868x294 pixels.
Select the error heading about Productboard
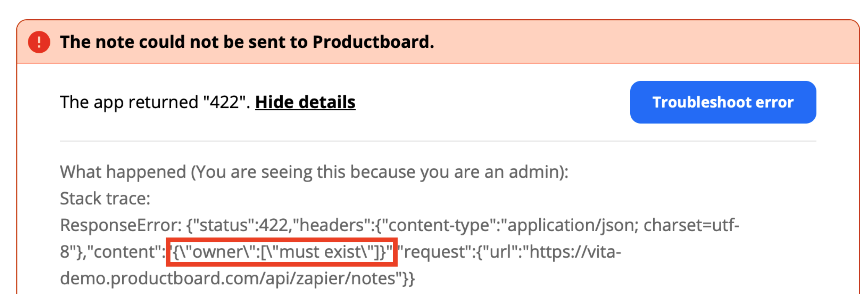247,42
